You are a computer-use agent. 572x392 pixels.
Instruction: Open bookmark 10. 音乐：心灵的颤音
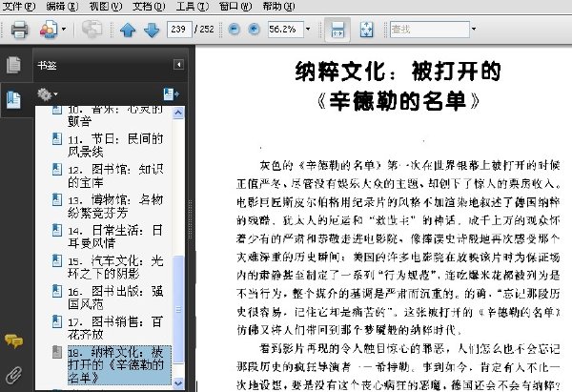pos(115,115)
